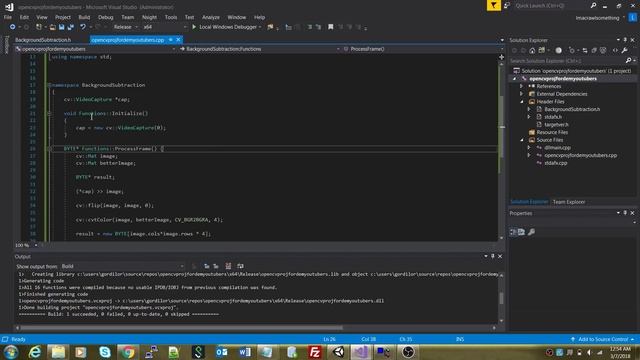This screenshot has height=360, width=640.
Task: Open the Debug menu
Action: tap(105, 17)
